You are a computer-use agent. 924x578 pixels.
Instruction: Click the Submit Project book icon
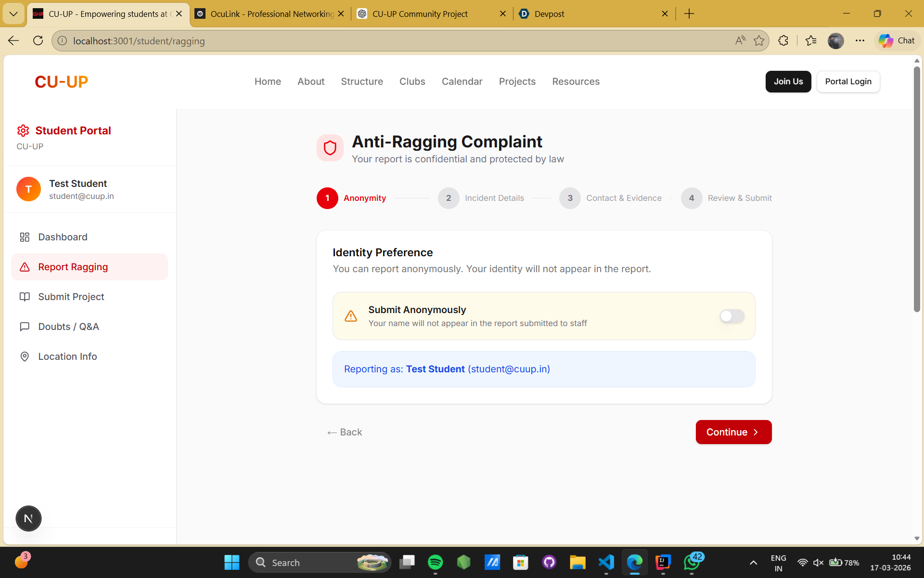pyautogui.click(x=25, y=297)
